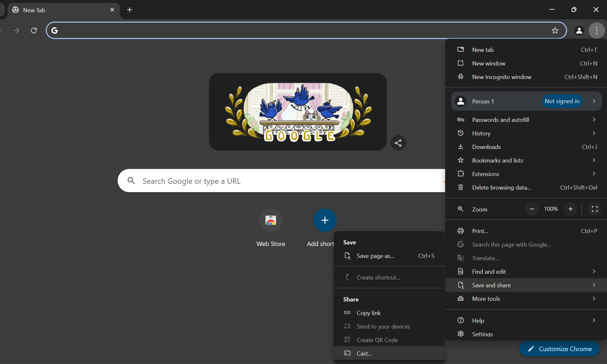
Task: Click the search magnifier icon in the search box
Action: [131, 181]
